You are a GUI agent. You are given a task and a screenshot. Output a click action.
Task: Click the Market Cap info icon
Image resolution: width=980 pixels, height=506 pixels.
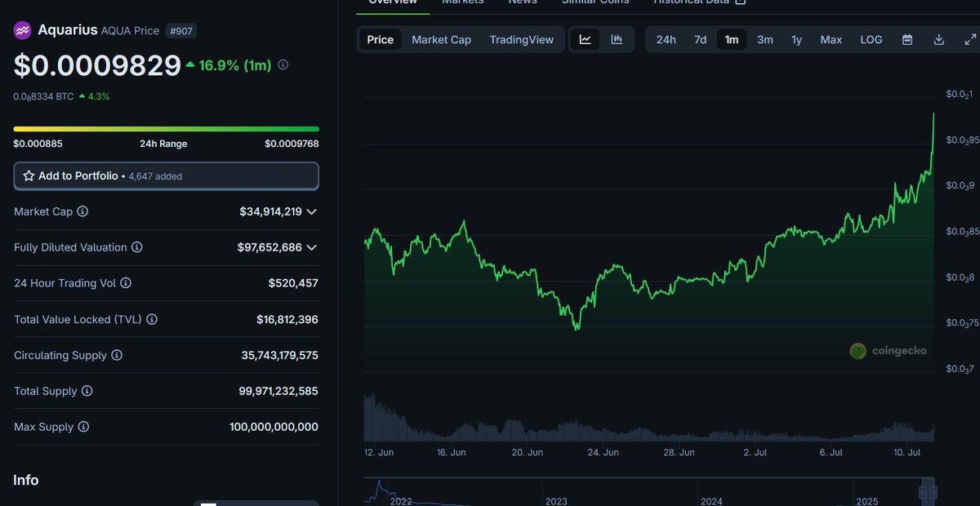(x=82, y=211)
